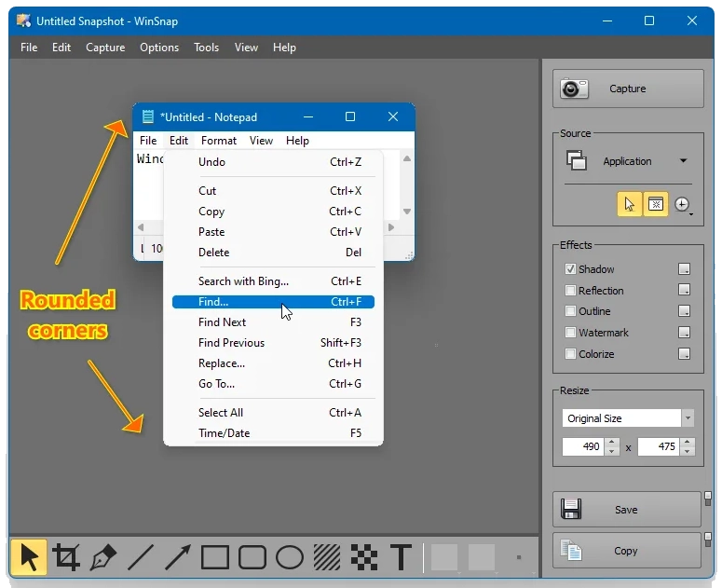Enable the Colorize effect checkbox
The height and width of the screenshot is (588, 722).
point(570,353)
